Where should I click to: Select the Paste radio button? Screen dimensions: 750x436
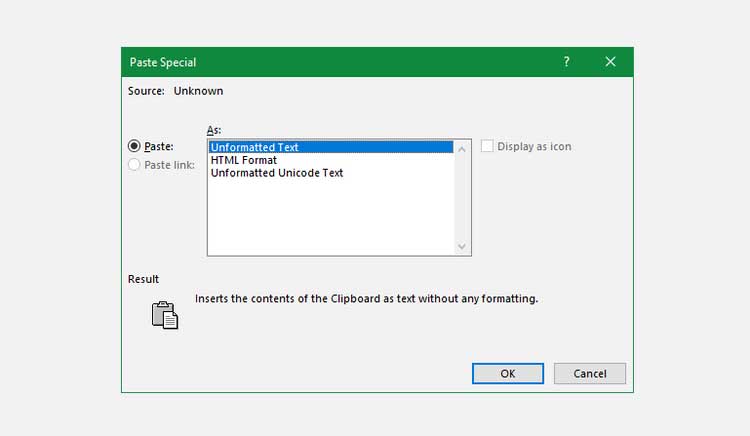134,146
